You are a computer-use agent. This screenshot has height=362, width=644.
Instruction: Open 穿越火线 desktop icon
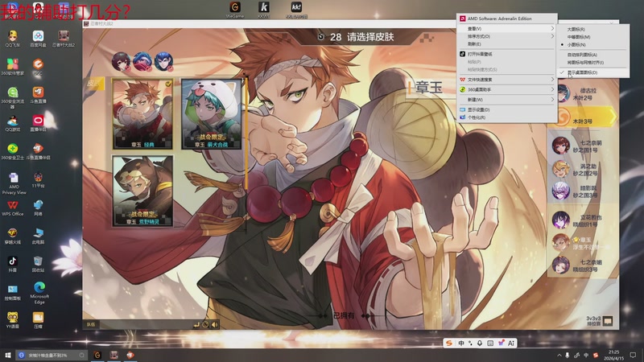click(x=13, y=237)
